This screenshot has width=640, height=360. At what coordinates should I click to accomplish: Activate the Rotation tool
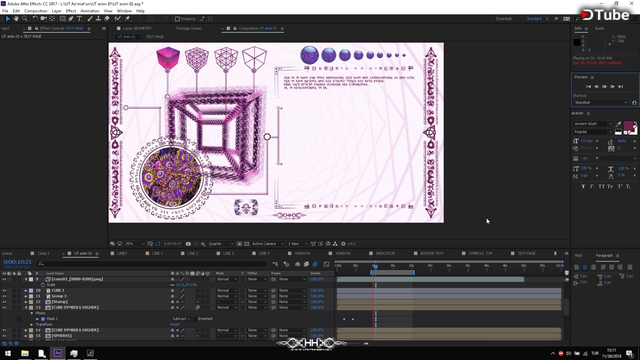click(35, 19)
